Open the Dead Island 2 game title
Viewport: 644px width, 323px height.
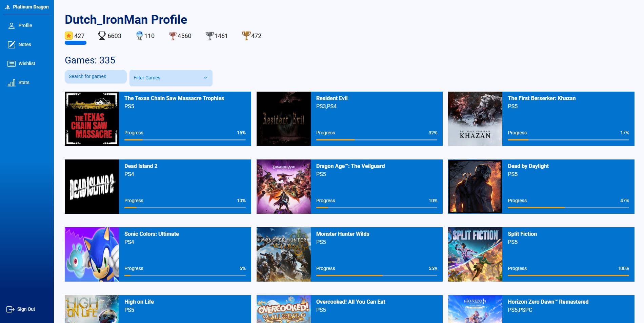[141, 166]
